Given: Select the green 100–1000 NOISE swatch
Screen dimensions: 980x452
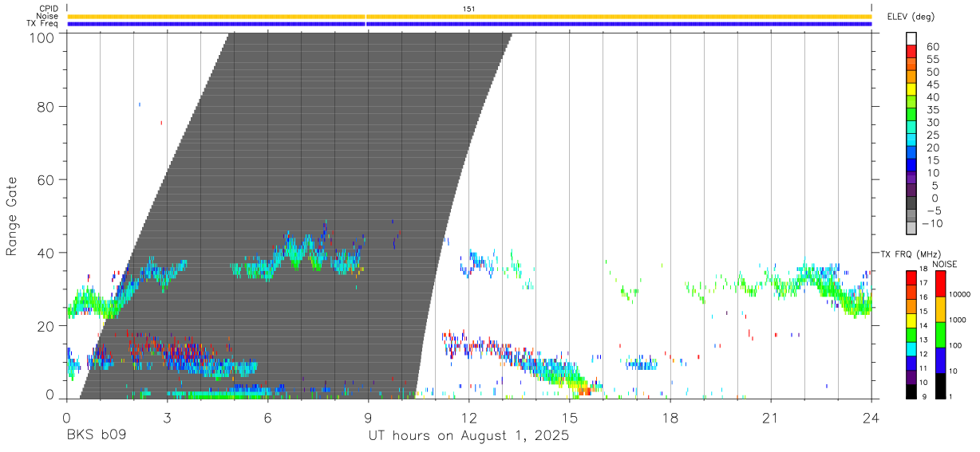Looking at the screenshot, I should pyautogui.click(x=940, y=334).
